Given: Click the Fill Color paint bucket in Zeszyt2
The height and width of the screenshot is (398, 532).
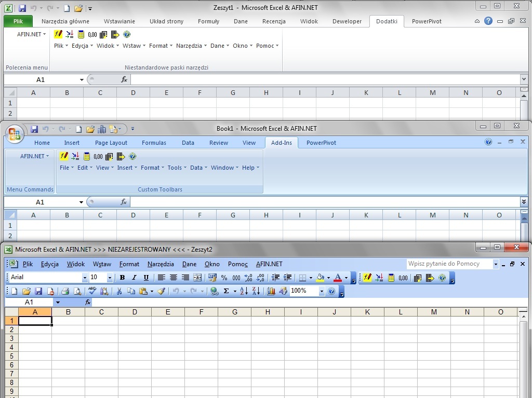Looking at the screenshot, I should coord(320,278).
